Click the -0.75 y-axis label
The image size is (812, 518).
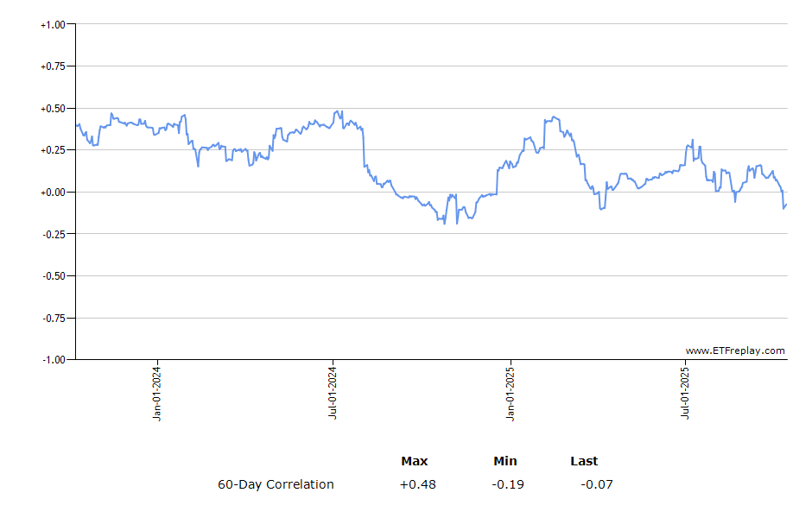point(54,318)
